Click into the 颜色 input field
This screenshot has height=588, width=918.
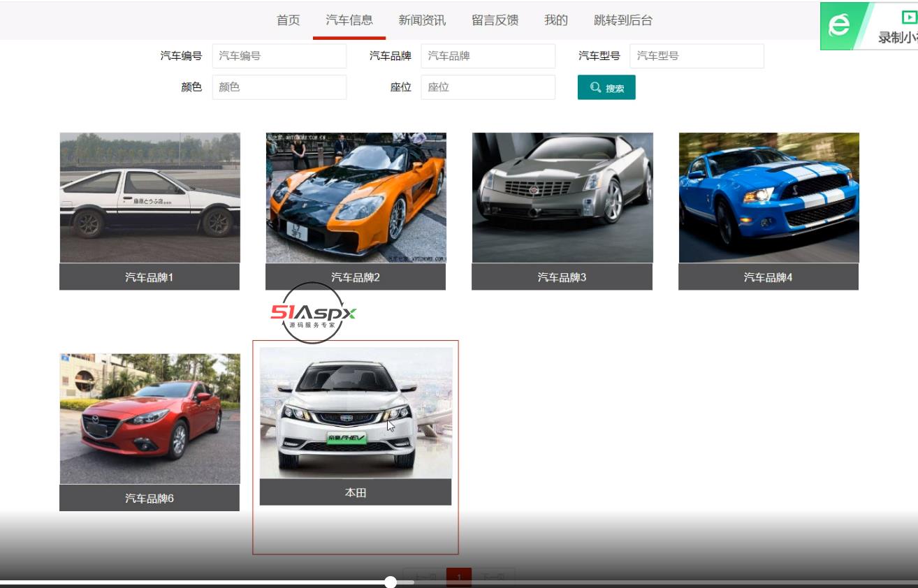[x=279, y=87]
